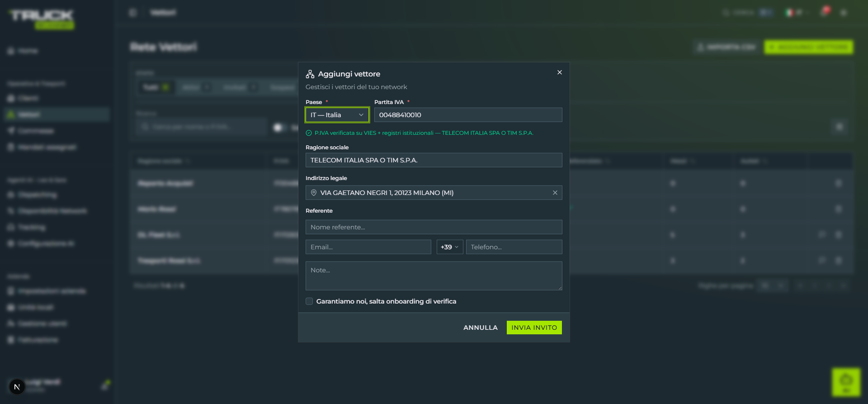Click inside the Note text area
Viewport: 868px width, 404px height.
(x=434, y=276)
